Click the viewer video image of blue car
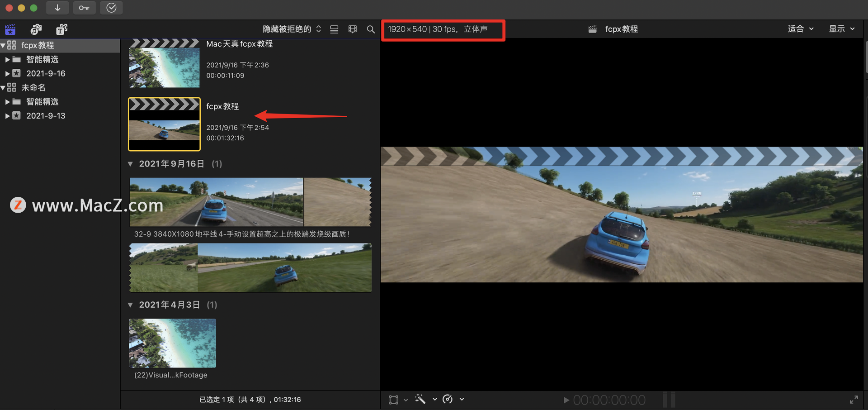 (x=622, y=215)
